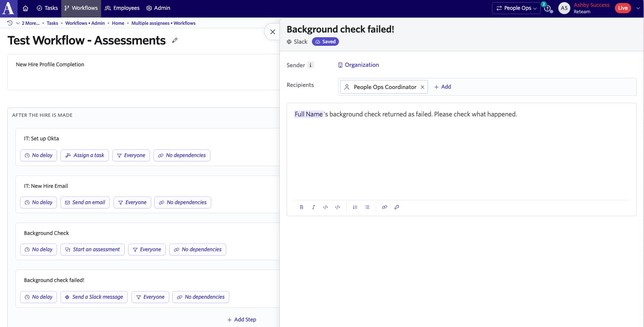Set delay for the Background check failed! step

coord(39,297)
